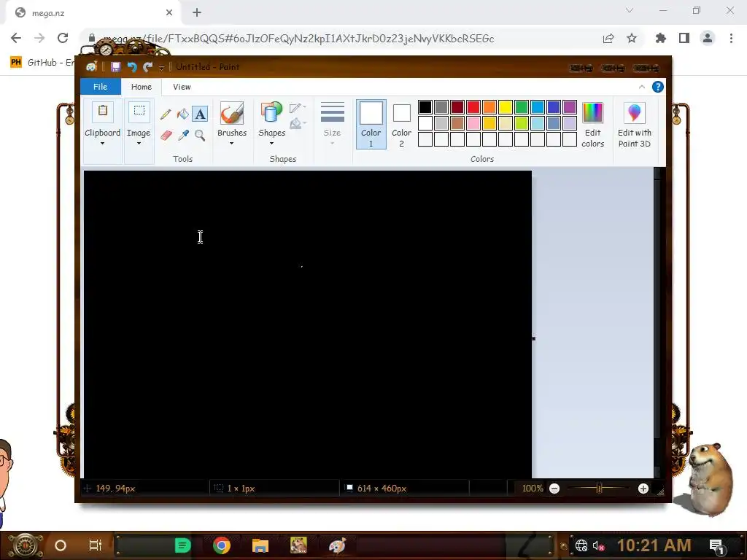Collapse the Paint ribbon chevron

pos(642,87)
